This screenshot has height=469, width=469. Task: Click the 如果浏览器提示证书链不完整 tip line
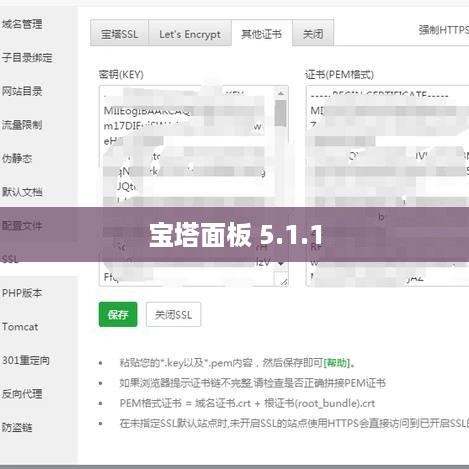(x=253, y=383)
